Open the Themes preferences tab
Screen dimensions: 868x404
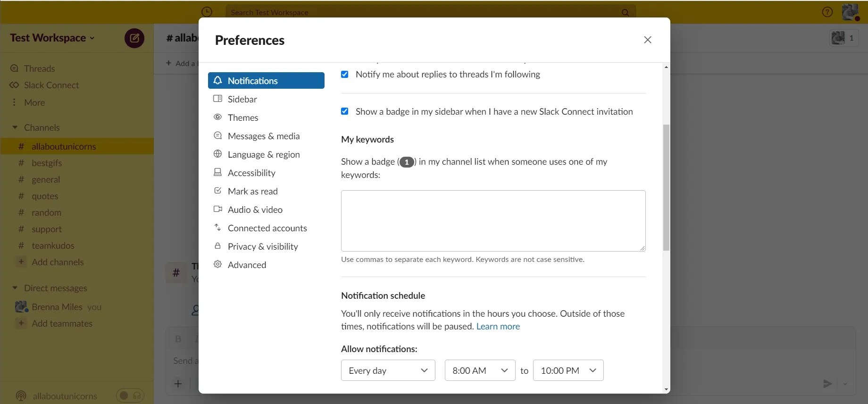click(266, 118)
